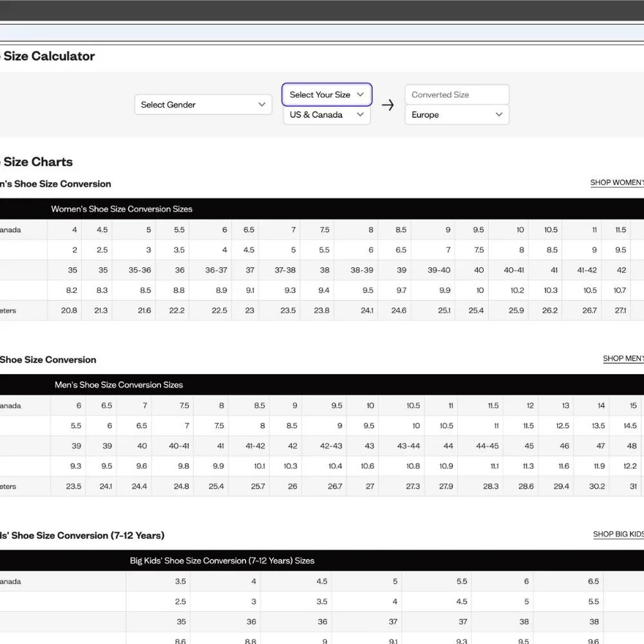The height and width of the screenshot is (644, 644).
Task: Open the Select Gender dropdown
Action: coord(203,105)
